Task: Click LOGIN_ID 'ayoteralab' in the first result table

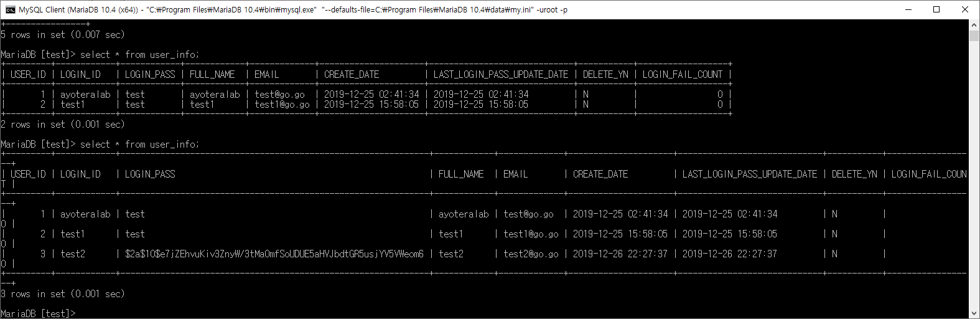Action: point(85,95)
